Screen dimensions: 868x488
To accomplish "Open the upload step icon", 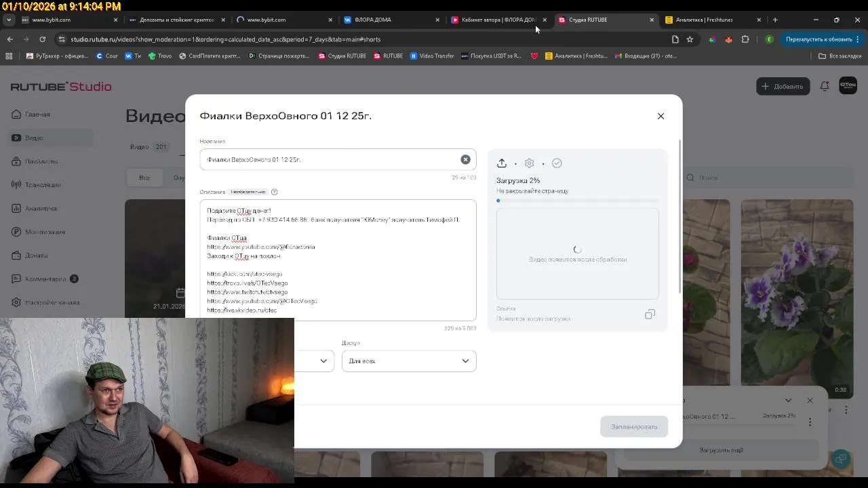I will [x=502, y=163].
